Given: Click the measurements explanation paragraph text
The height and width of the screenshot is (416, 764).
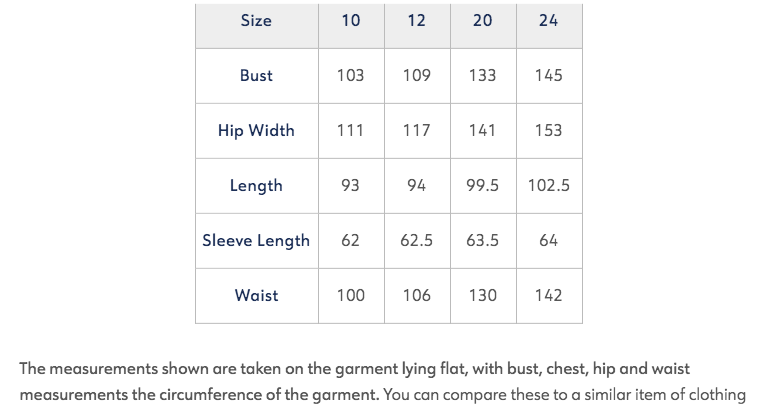Looking at the screenshot, I should tap(382, 381).
